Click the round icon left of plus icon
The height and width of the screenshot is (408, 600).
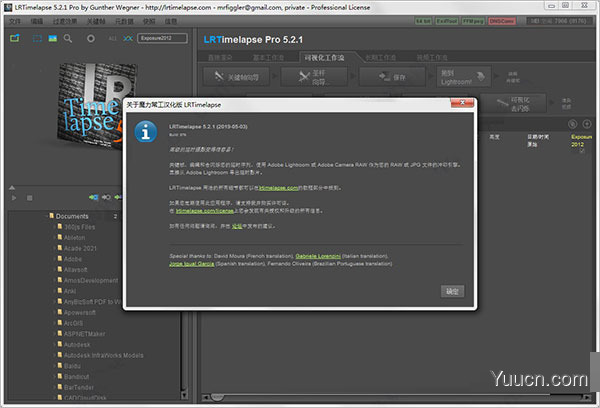pos(572,124)
